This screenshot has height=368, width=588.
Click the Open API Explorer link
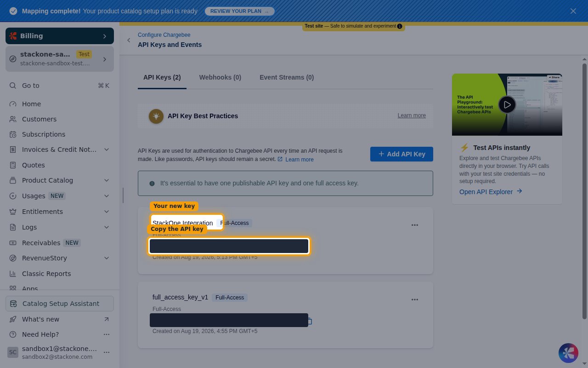tap(491, 191)
